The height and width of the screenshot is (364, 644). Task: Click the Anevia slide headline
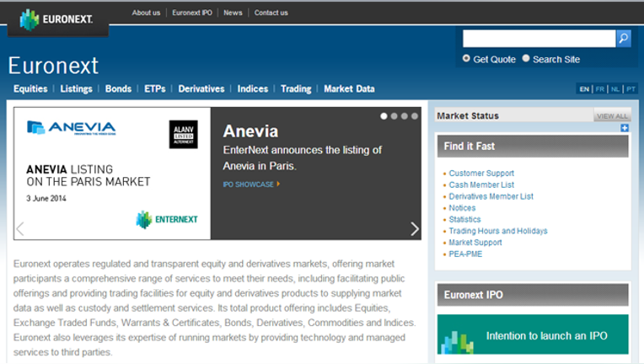(250, 131)
